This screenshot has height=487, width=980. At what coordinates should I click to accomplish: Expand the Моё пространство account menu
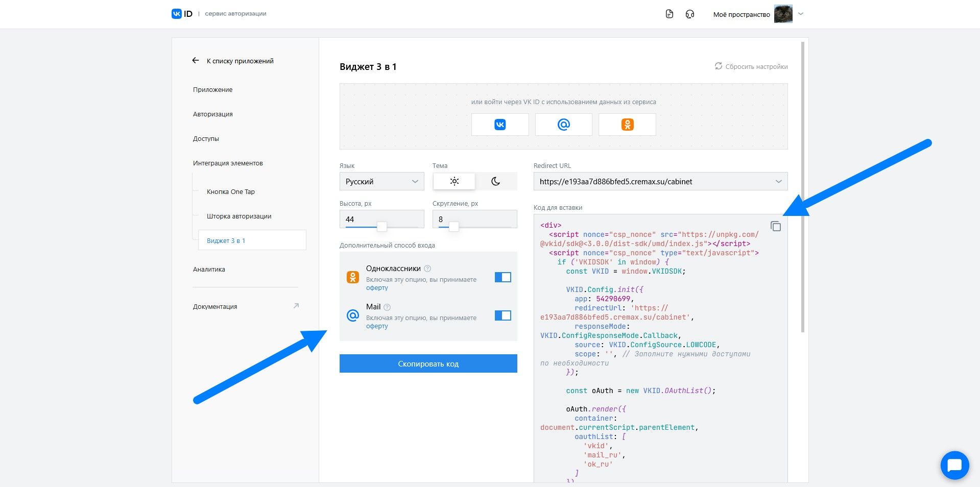click(801, 14)
